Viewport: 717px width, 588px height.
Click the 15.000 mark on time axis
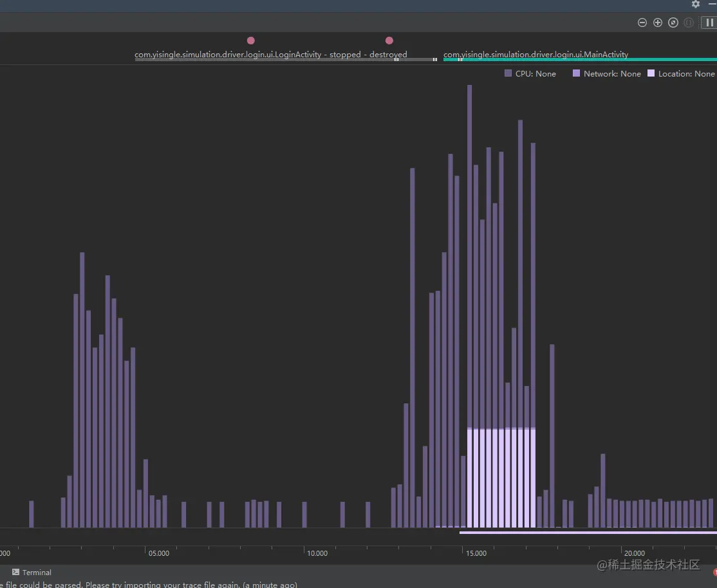(x=476, y=553)
